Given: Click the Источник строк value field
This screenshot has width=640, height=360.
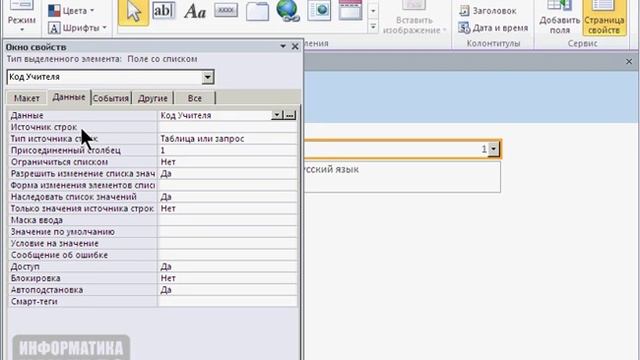Looking at the screenshot, I should (x=227, y=127).
